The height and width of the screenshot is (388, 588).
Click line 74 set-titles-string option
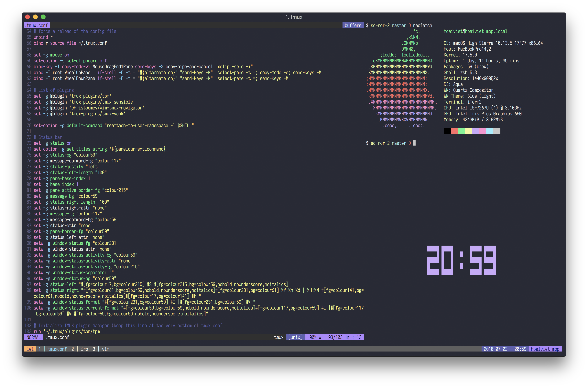tap(101, 149)
